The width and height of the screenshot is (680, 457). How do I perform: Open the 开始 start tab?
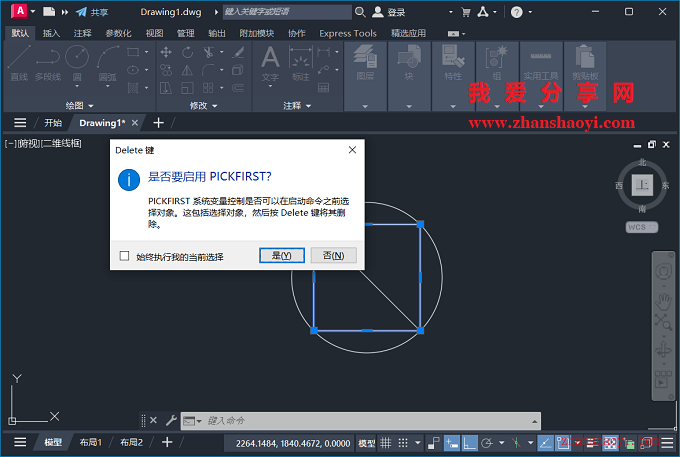tap(53, 123)
